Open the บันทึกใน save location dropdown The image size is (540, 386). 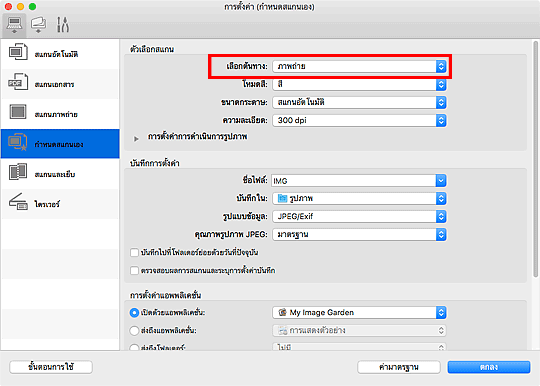[x=359, y=198]
